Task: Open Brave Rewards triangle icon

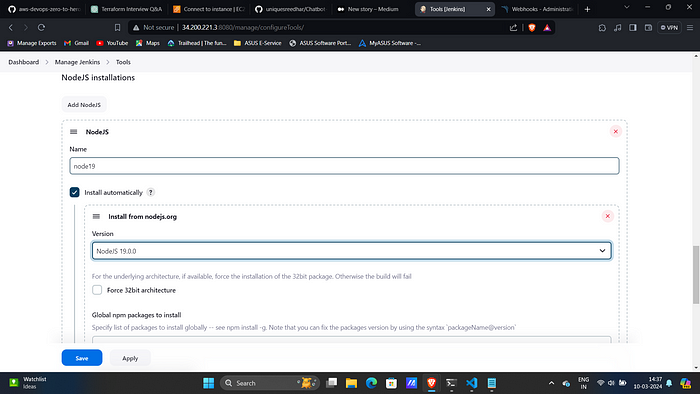Action: (x=547, y=28)
